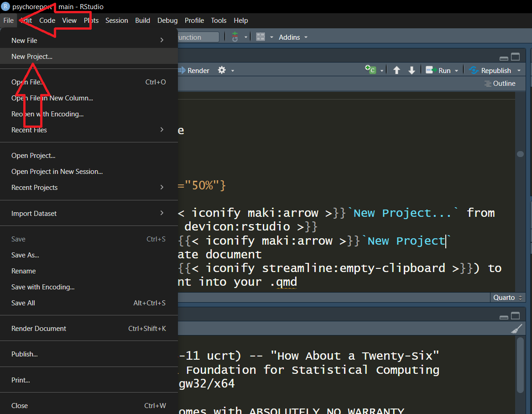Maximize the source editor pane
This screenshot has height=414, width=532.
tap(515, 57)
